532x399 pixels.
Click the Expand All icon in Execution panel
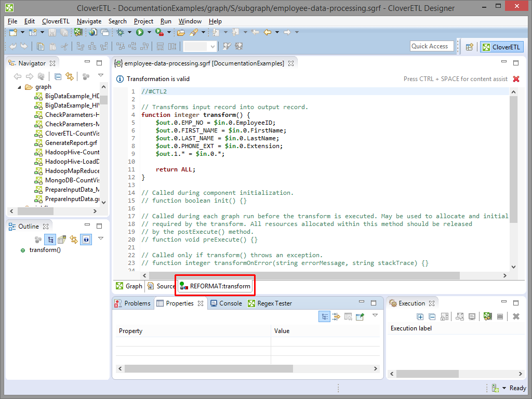[x=420, y=316]
